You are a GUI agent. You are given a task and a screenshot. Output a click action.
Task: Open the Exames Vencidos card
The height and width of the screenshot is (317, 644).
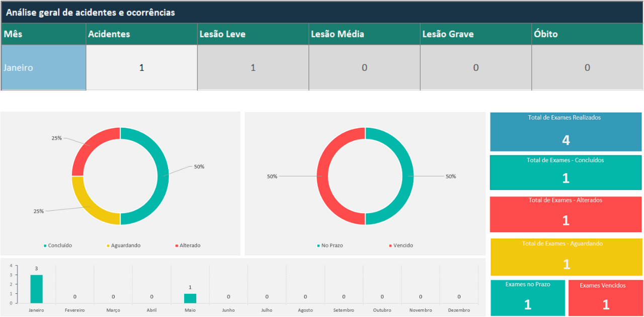pos(605,298)
